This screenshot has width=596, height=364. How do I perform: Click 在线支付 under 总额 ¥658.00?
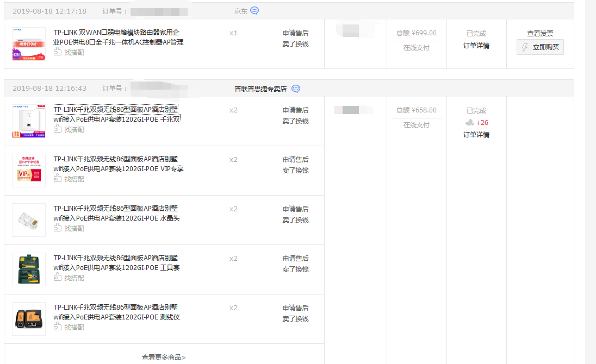coord(416,124)
